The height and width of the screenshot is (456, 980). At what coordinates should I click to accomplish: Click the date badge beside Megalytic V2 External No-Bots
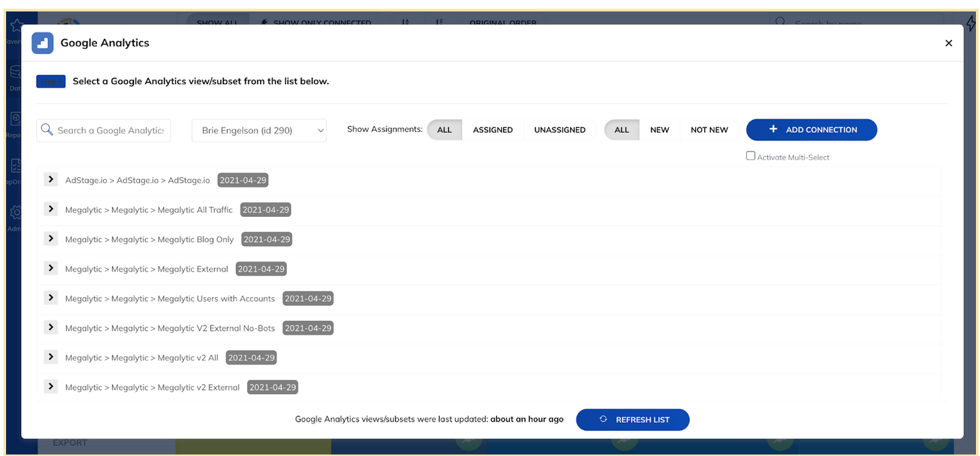pos(308,329)
